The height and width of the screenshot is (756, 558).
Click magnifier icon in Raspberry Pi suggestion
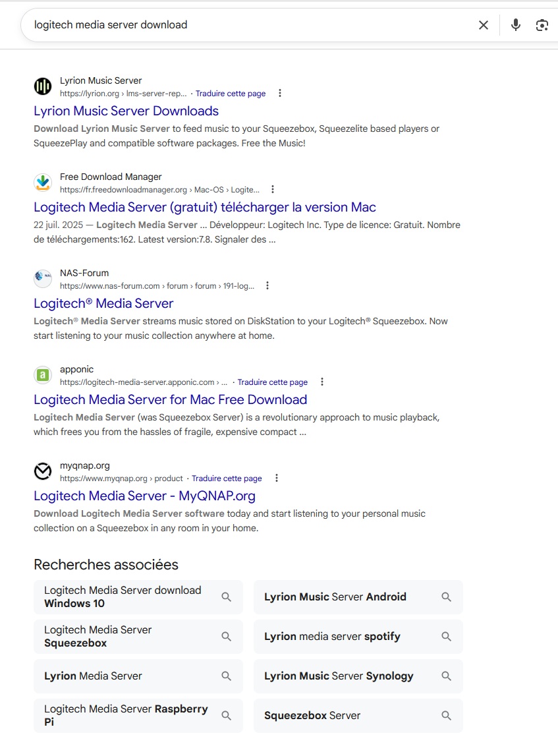pyautogui.click(x=226, y=716)
